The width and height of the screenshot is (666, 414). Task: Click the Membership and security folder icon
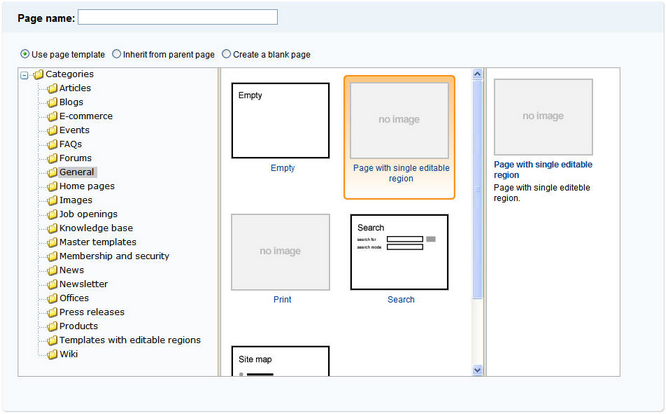tap(52, 256)
